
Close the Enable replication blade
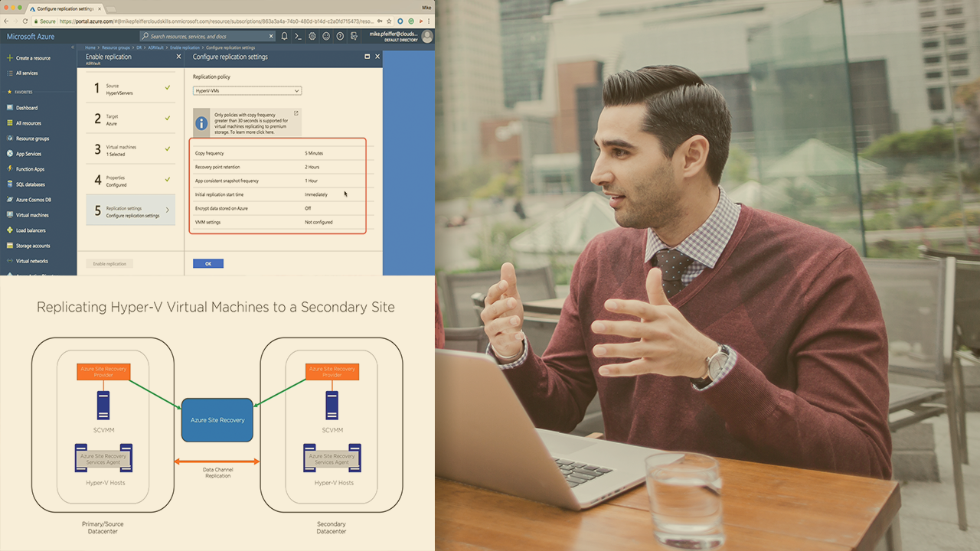[178, 57]
